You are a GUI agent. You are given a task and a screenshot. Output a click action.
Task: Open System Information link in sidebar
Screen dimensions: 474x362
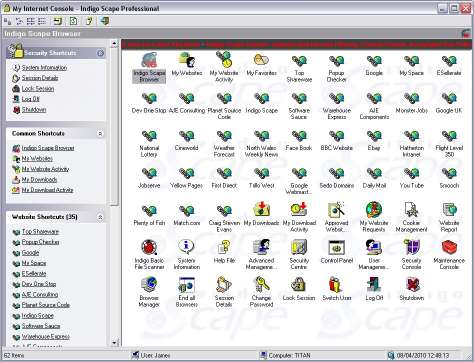click(x=44, y=68)
